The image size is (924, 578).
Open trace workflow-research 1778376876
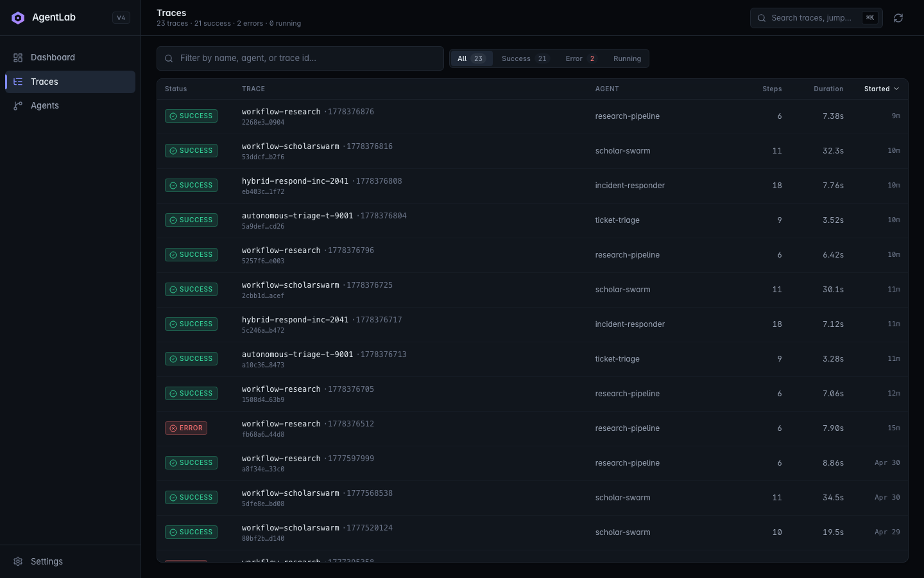308,112
